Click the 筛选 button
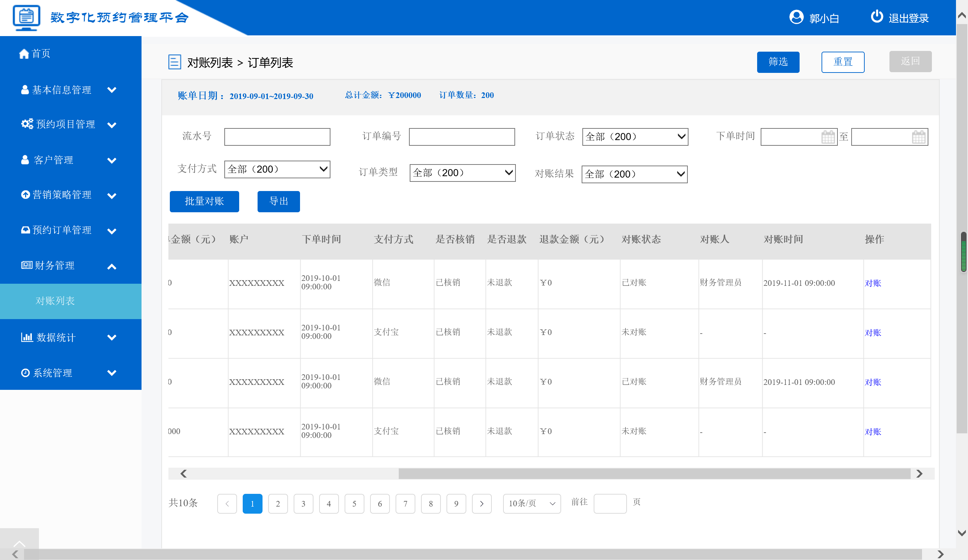 pos(778,62)
